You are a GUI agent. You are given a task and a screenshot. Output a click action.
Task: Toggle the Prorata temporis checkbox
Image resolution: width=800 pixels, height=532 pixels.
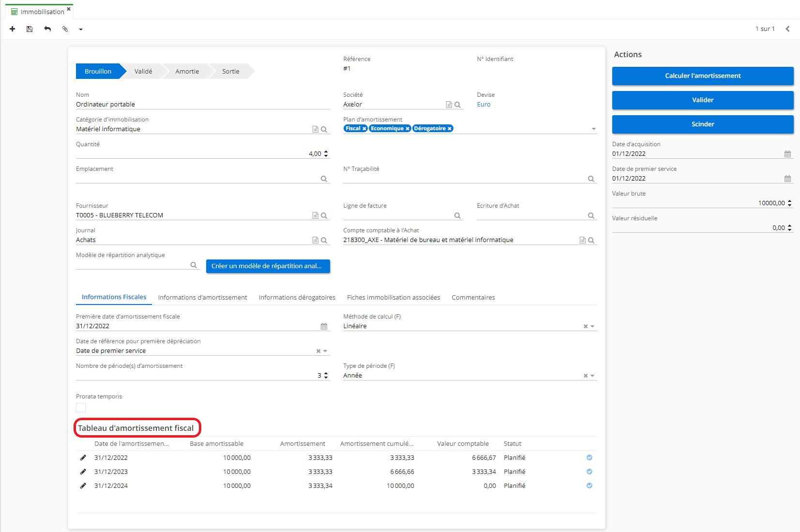[81, 408]
